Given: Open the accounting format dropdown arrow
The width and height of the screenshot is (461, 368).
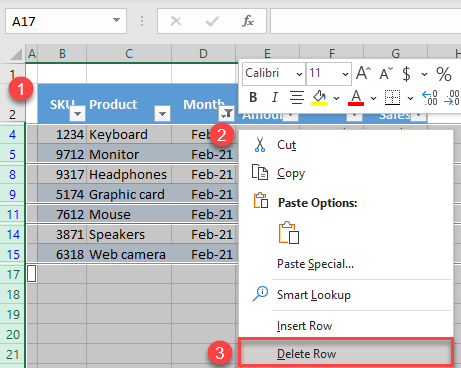Looking at the screenshot, I should point(424,74).
